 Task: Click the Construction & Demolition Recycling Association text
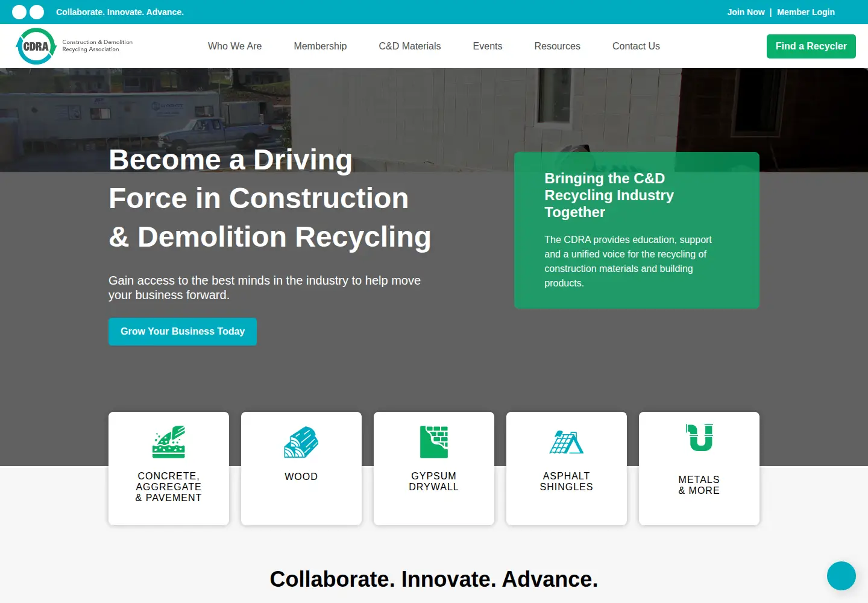[98, 46]
